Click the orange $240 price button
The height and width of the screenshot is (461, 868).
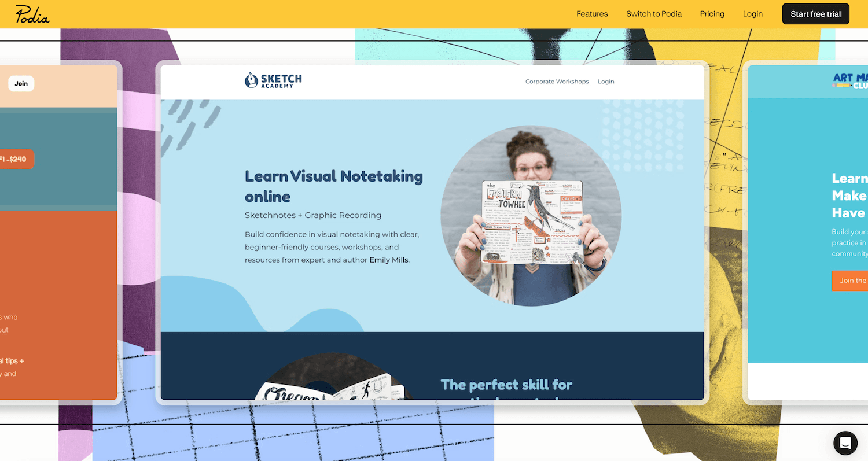pos(17,159)
